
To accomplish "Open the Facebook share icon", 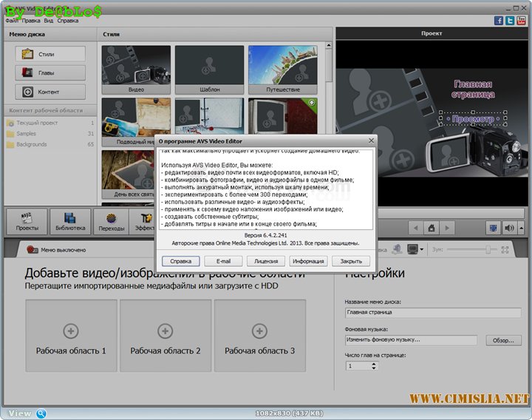I will [x=499, y=21].
